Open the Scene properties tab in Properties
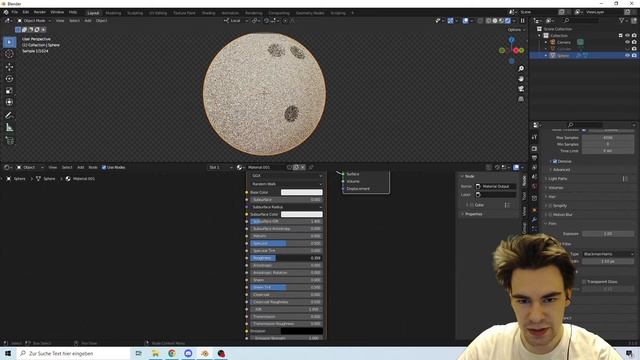Image resolution: width=640 pixels, height=360 pixels. click(534, 177)
